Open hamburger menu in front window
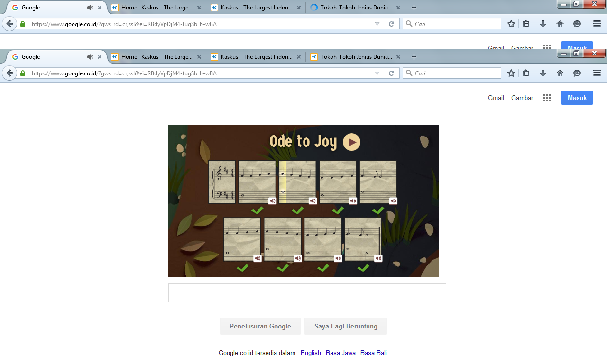The height and width of the screenshot is (364, 607). click(x=597, y=73)
